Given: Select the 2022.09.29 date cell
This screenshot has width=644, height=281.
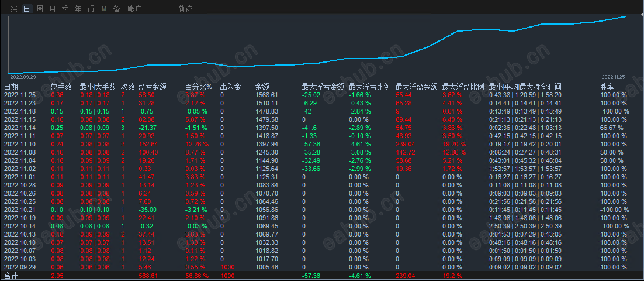Looking at the screenshot, I should tap(19, 267).
